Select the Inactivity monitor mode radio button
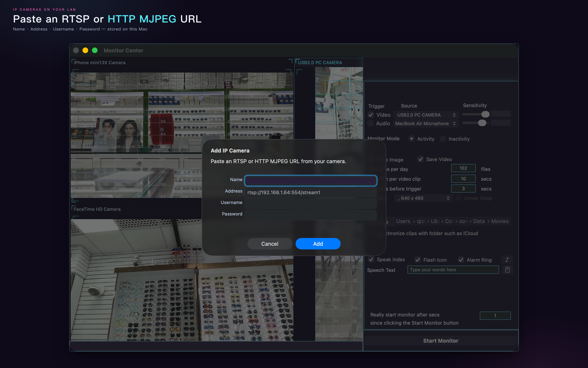 443,139
